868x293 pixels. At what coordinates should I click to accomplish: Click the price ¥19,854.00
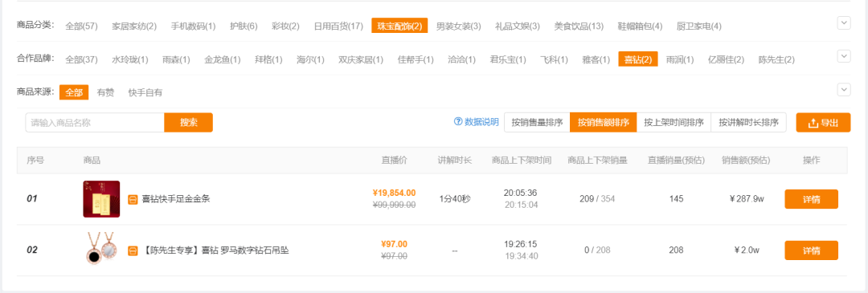click(x=394, y=193)
